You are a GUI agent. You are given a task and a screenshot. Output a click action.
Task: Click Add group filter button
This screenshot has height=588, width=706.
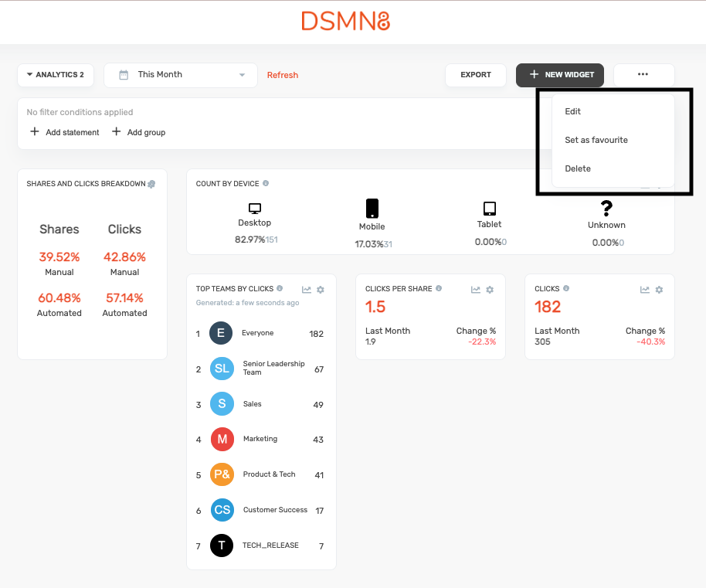point(138,132)
